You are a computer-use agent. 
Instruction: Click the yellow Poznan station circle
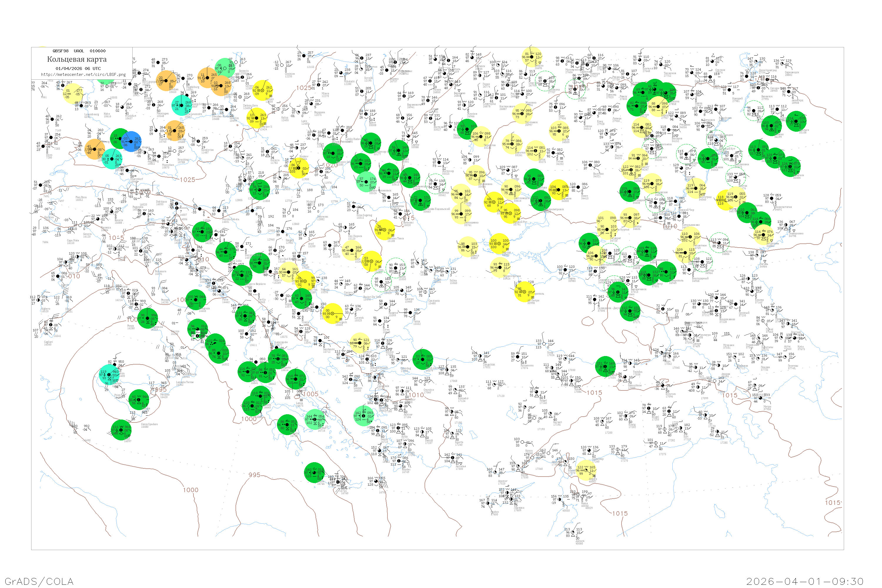coord(263,90)
